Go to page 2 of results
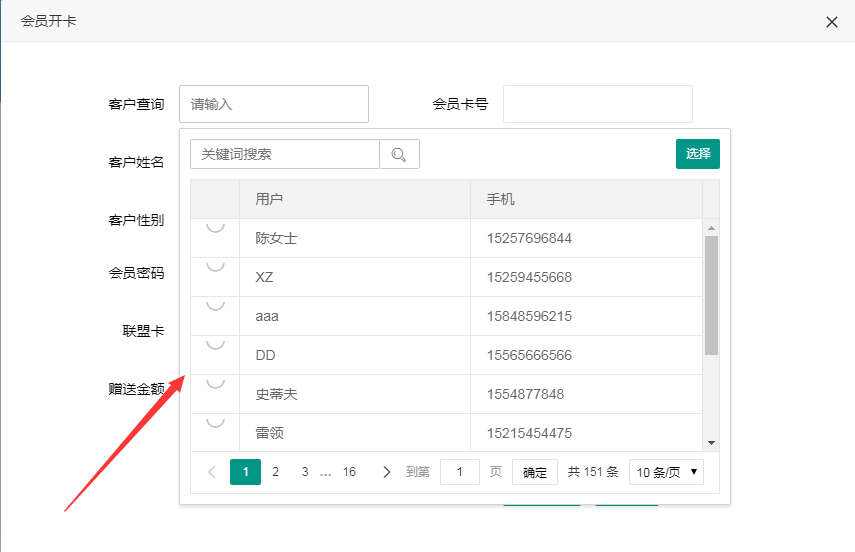 pos(275,472)
